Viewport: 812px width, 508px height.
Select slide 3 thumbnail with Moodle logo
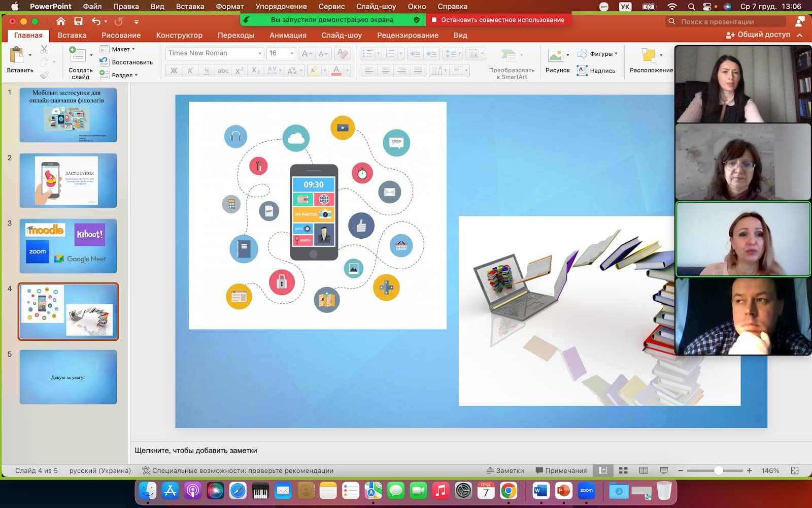[x=68, y=246]
